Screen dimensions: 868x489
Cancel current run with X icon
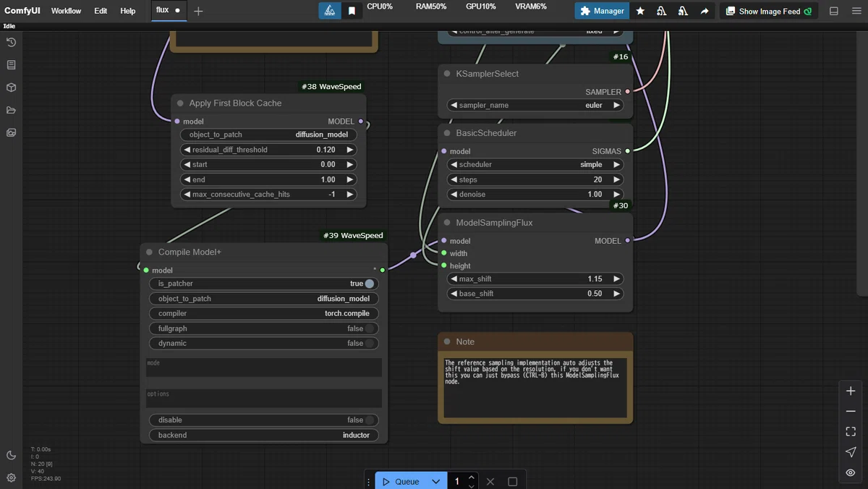(490, 481)
